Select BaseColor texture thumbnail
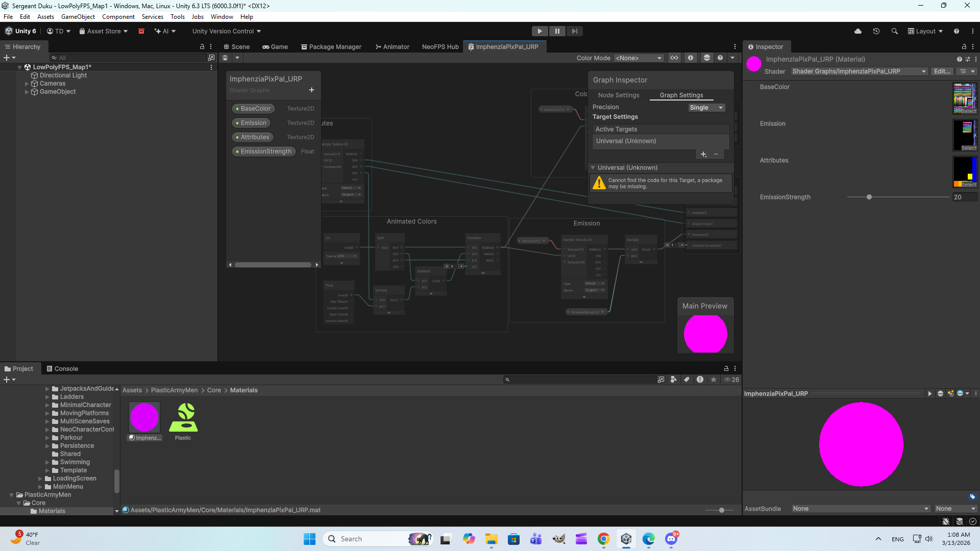This screenshot has width=980, height=551. coord(965,98)
